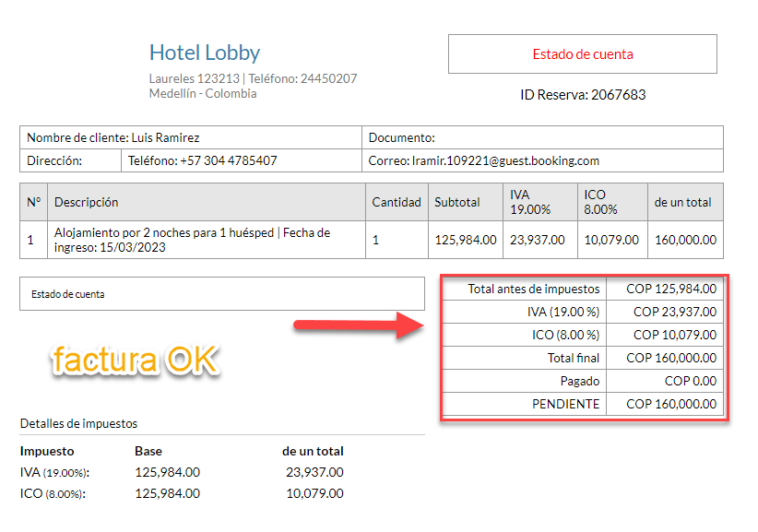
Task: Click the PENDIENTE label
Action: coord(565,404)
